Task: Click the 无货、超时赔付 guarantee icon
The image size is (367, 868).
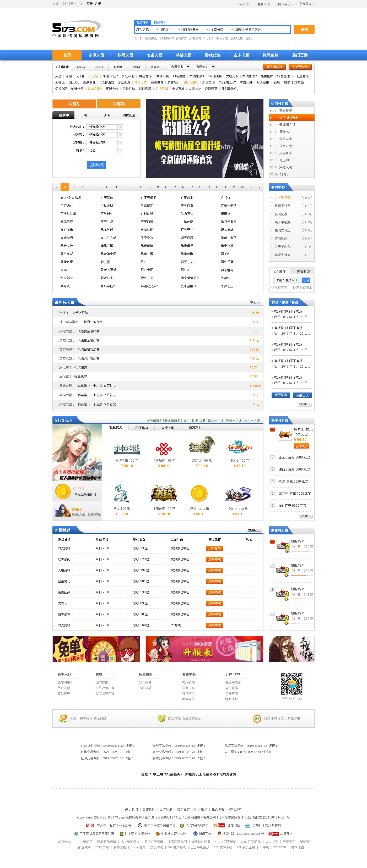Action: [63, 718]
